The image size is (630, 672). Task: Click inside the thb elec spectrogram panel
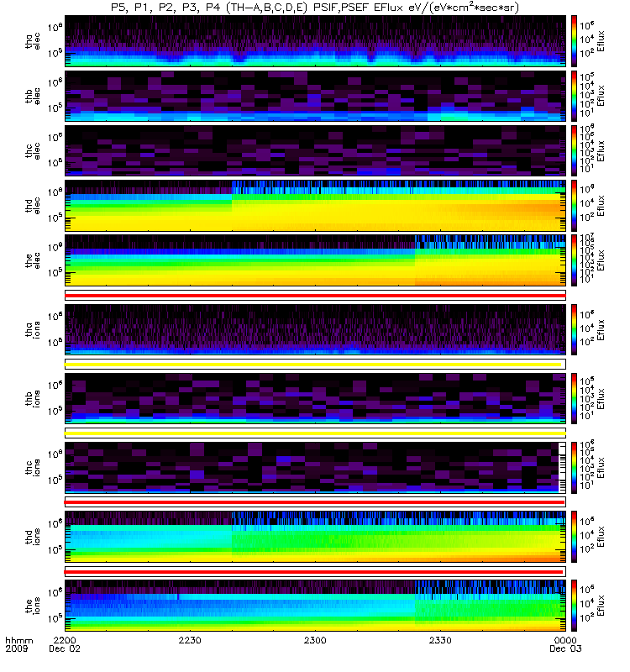click(315, 96)
